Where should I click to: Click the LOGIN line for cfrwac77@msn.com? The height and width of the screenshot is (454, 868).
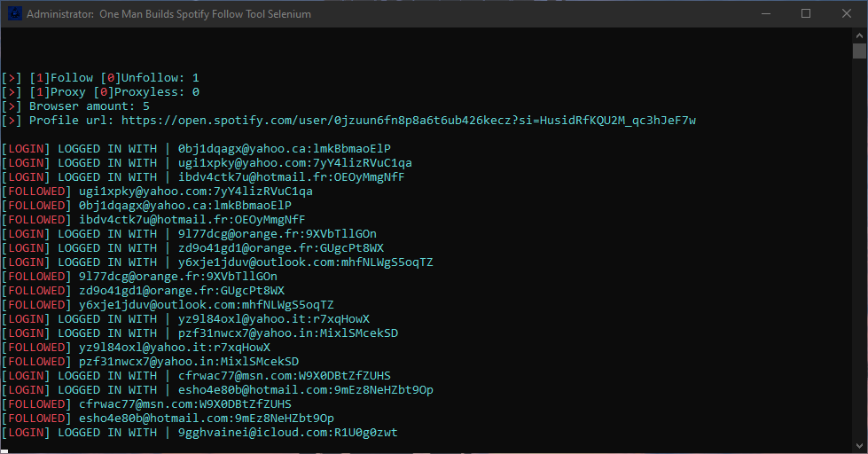pyautogui.click(x=196, y=376)
